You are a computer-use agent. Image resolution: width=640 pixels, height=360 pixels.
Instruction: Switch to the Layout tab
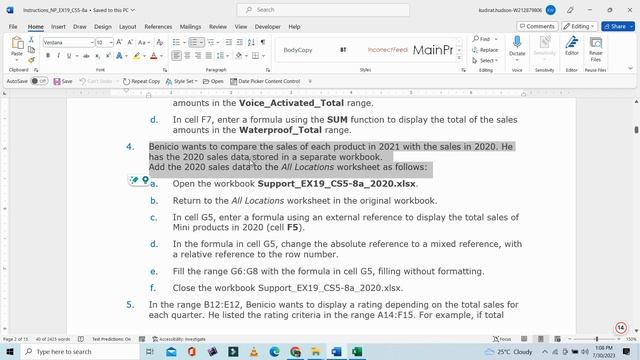click(x=127, y=27)
